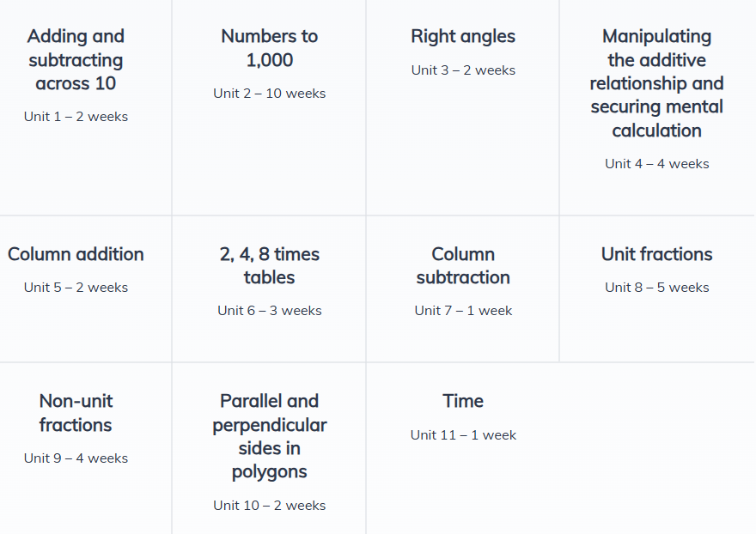Open the Column addition unit
Screen dimensions: 756x534
pyautogui.click(x=76, y=254)
